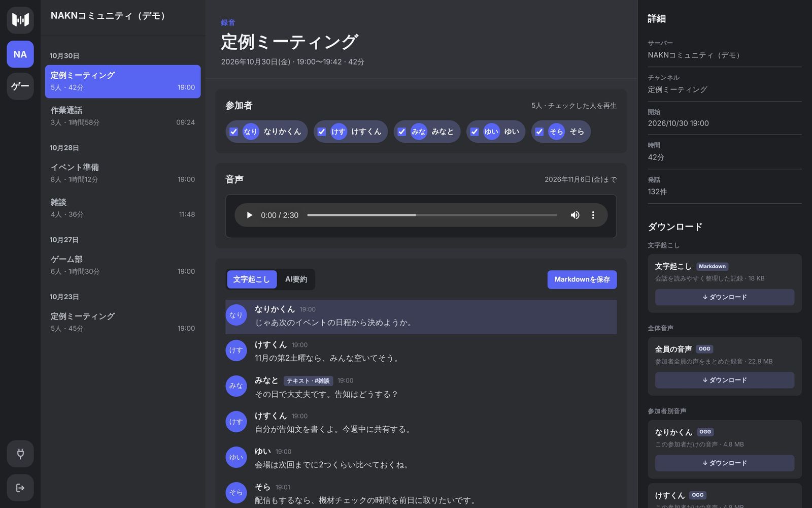Viewport: 812px width, 508px height.
Task: Select the 10月30日 定例ミーティング 19:00 recording
Action: point(123,81)
